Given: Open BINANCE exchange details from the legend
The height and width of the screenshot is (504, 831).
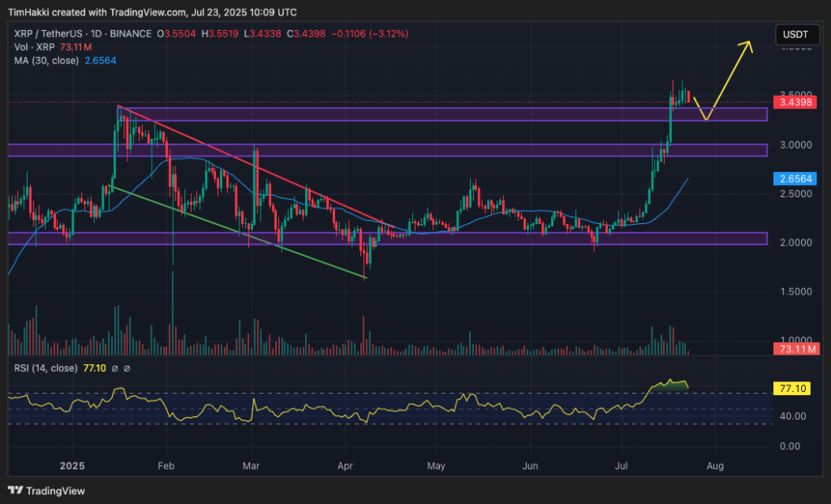Looking at the screenshot, I should [131, 35].
